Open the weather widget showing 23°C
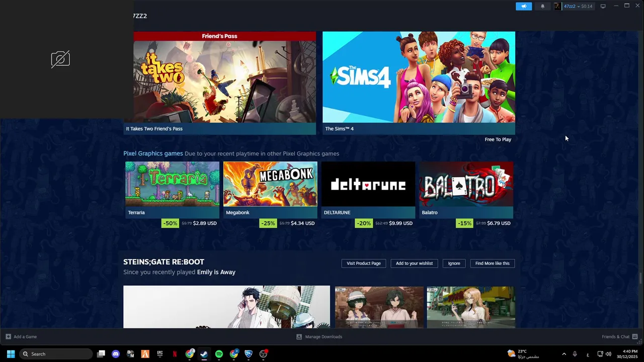This screenshot has height=362, width=644. [523, 354]
